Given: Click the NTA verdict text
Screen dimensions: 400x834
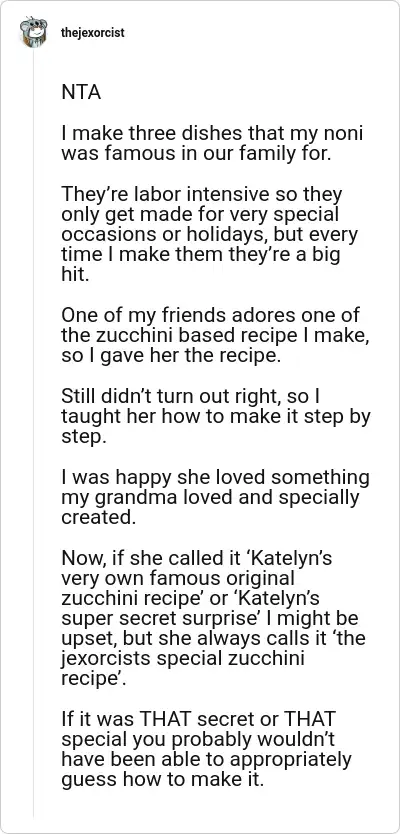Looking at the screenshot, I should tap(81, 92).
